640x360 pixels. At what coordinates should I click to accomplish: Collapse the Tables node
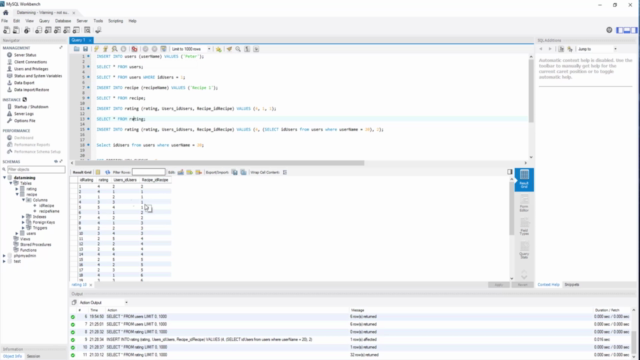pyautogui.click(x=11, y=184)
